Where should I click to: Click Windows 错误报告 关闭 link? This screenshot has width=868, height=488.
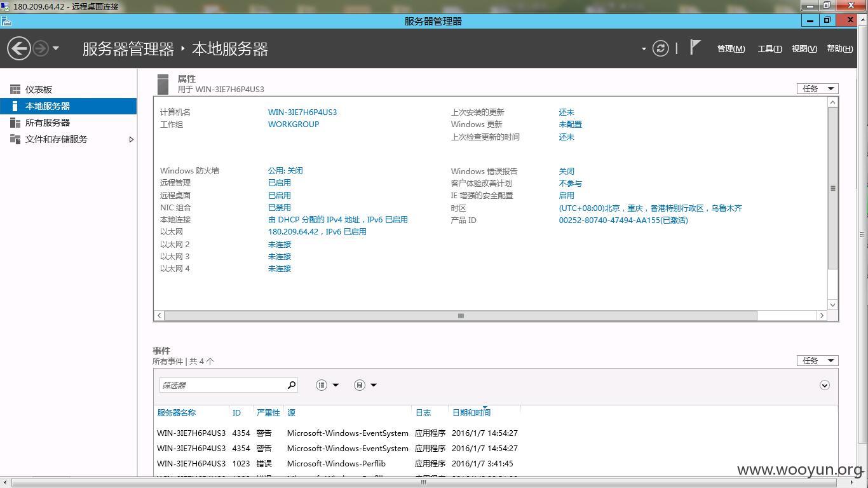pos(566,171)
